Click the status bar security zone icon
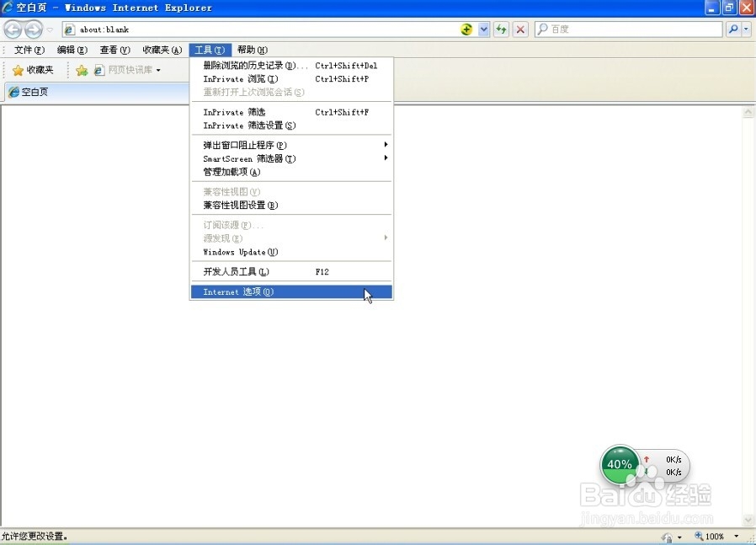The image size is (756, 545). (x=668, y=537)
